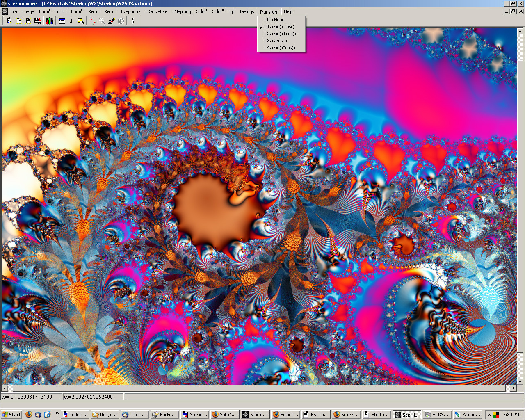
Task: Click the save-to-disk toolbar icon
Action: pyautogui.click(x=38, y=21)
